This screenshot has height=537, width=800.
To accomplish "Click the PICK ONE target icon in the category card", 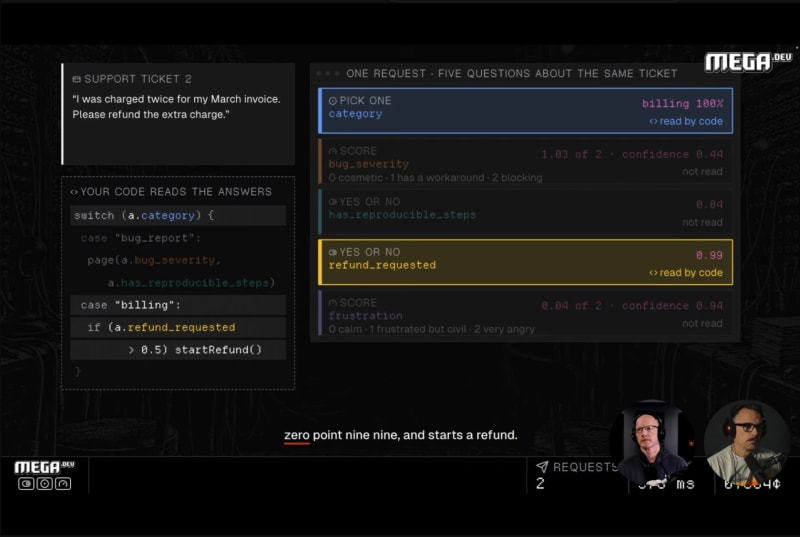I will click(333, 101).
